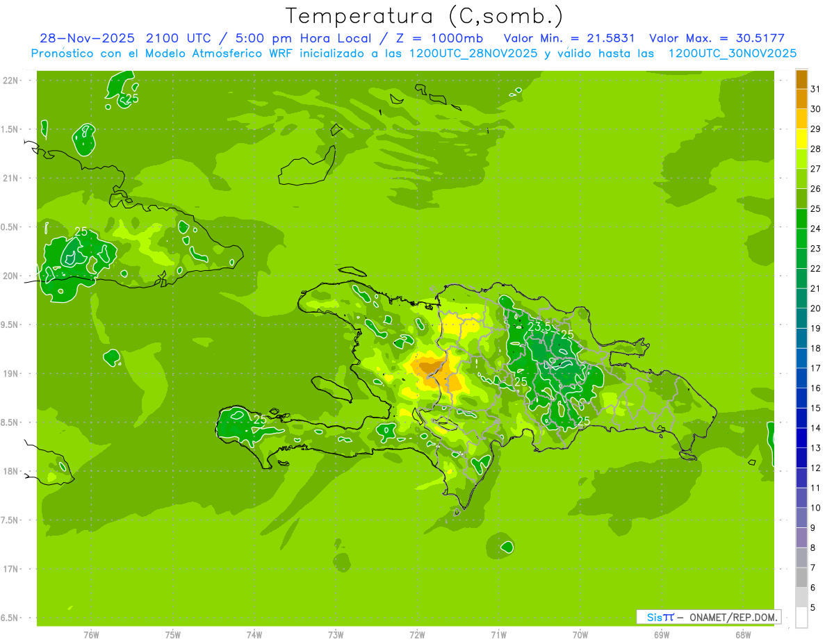This screenshot has height=644, width=834.
Task: Click the '71W' longitude axis label
Action: pyautogui.click(x=498, y=635)
